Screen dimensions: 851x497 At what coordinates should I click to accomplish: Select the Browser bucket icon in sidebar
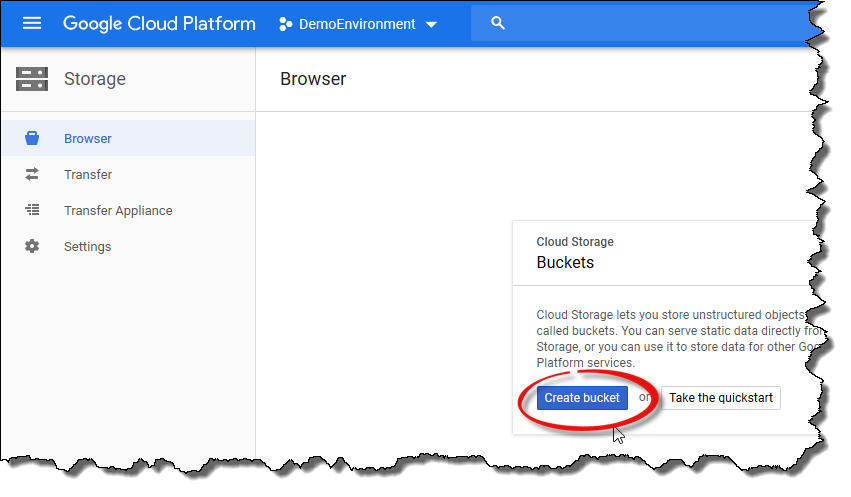[x=32, y=139]
